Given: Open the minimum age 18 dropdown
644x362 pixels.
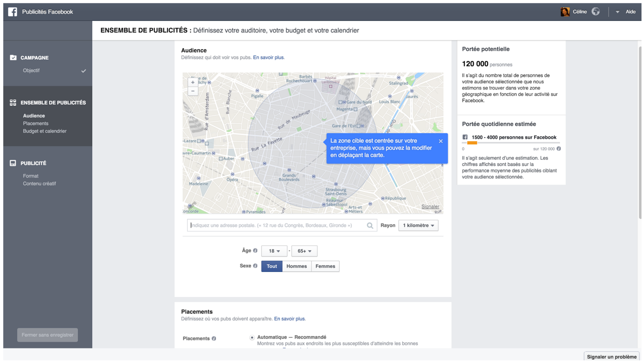Looking at the screenshot, I should coord(274,251).
